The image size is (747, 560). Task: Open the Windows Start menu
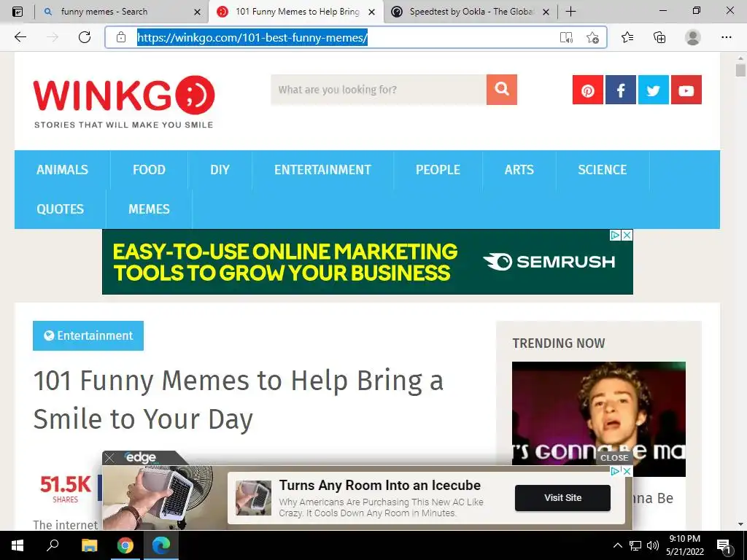(x=18, y=545)
